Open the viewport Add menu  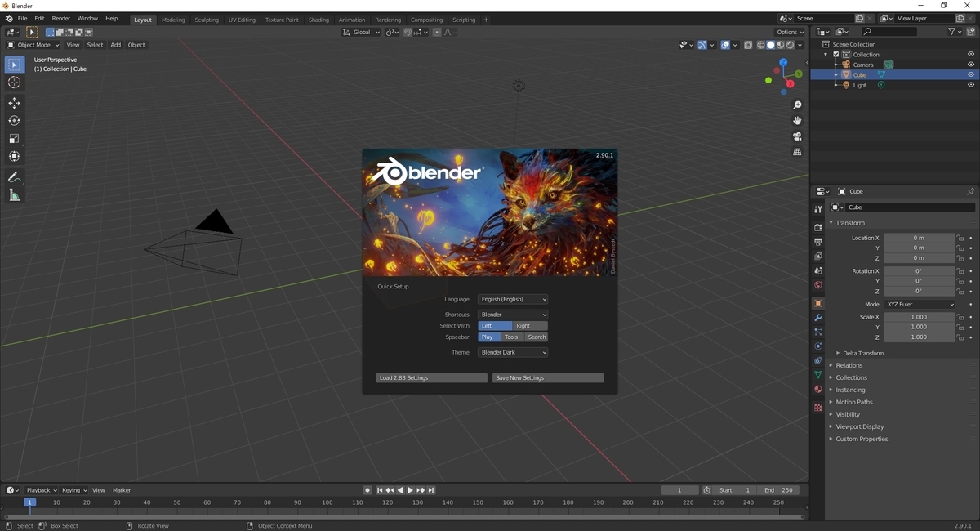pos(115,45)
